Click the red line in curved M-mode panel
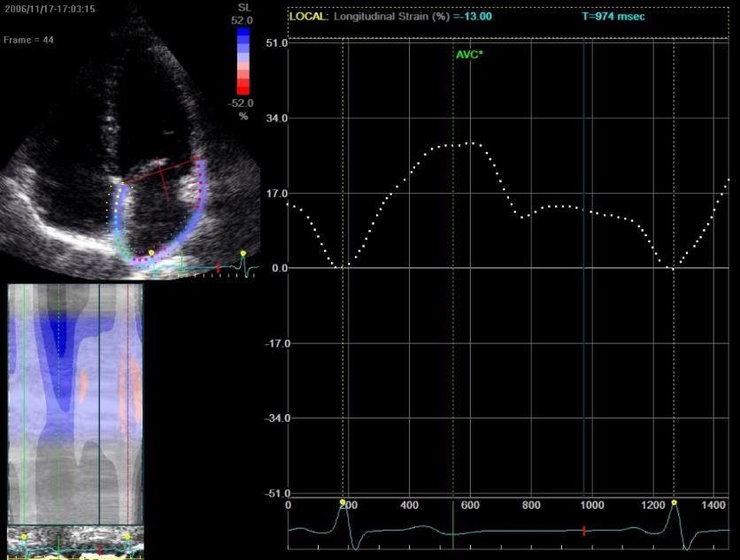This screenshot has width=740, height=560. (127, 403)
